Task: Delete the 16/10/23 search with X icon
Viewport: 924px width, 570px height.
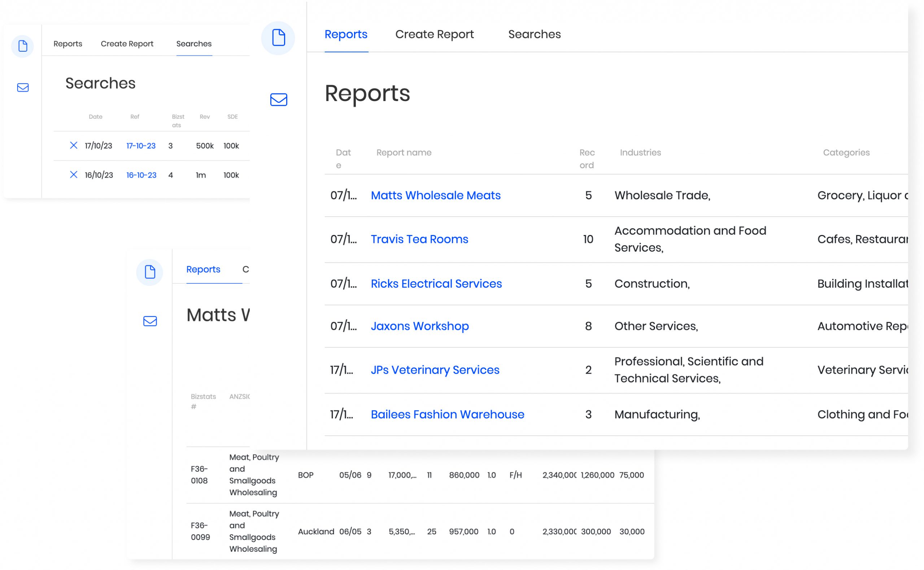Action: click(74, 175)
